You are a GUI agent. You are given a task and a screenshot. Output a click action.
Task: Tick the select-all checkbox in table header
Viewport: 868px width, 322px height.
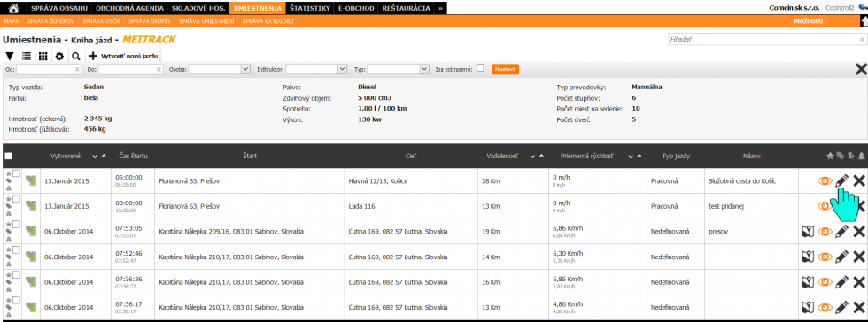coord(8,157)
